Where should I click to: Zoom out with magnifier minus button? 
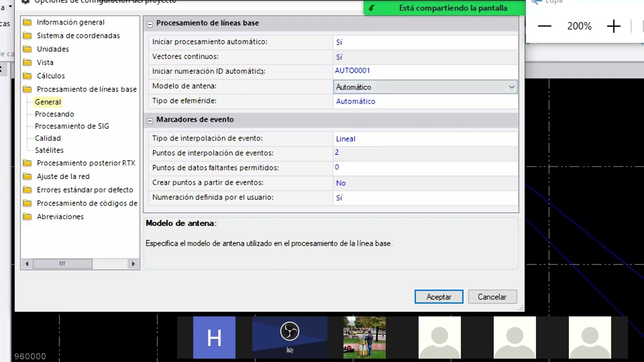click(545, 26)
